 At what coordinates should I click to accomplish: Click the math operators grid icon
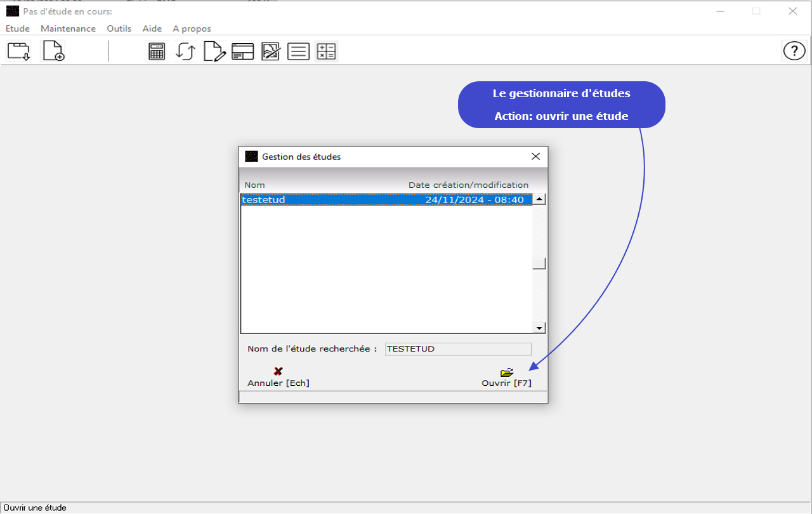pos(326,51)
